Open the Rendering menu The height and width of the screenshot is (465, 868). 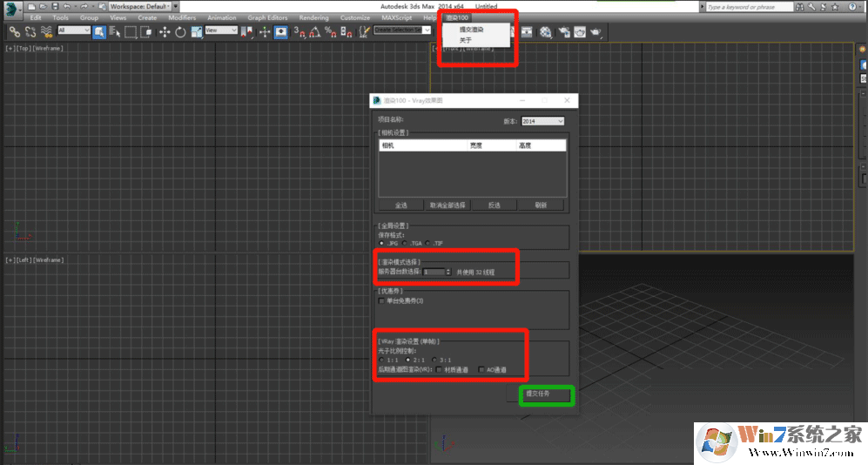(314, 17)
